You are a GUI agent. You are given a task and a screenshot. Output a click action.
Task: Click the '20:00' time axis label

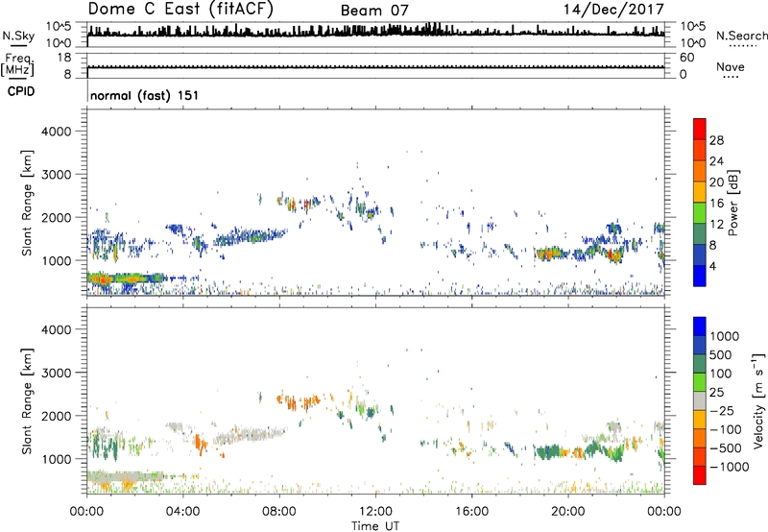[568, 512]
